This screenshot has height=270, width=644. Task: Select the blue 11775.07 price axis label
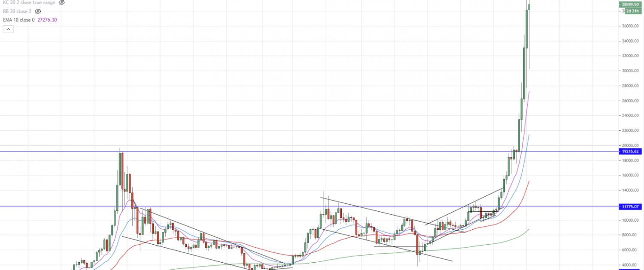(631, 207)
